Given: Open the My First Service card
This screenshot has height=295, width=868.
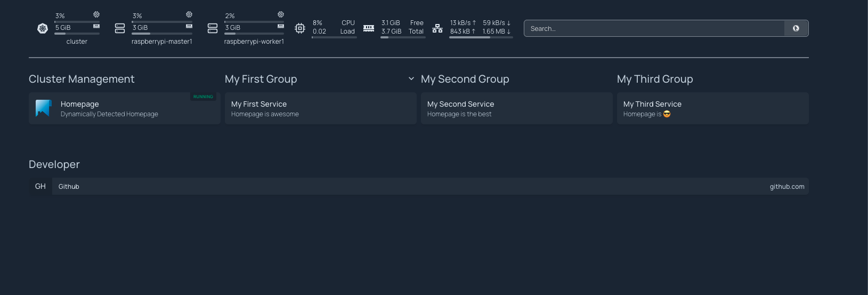Looking at the screenshot, I should pos(321,108).
